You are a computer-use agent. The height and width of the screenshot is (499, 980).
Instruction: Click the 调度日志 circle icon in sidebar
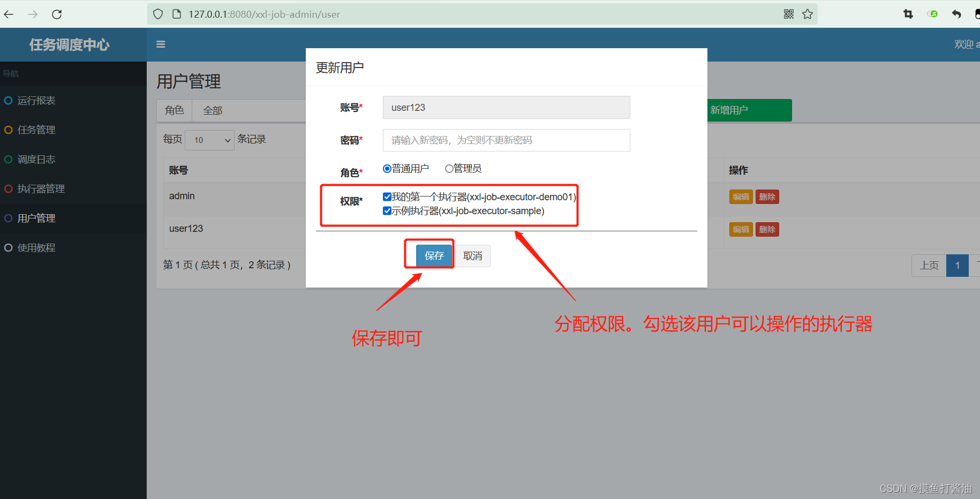click(8, 159)
